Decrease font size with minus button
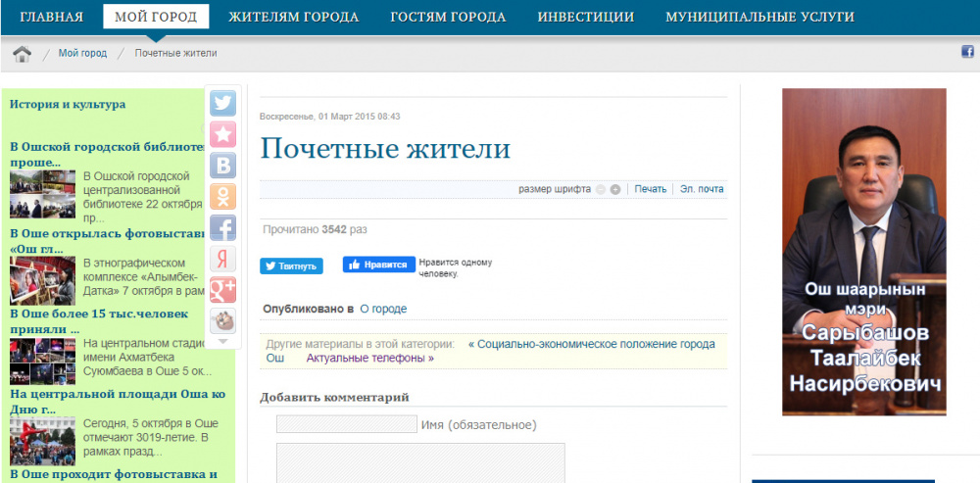 (600, 190)
